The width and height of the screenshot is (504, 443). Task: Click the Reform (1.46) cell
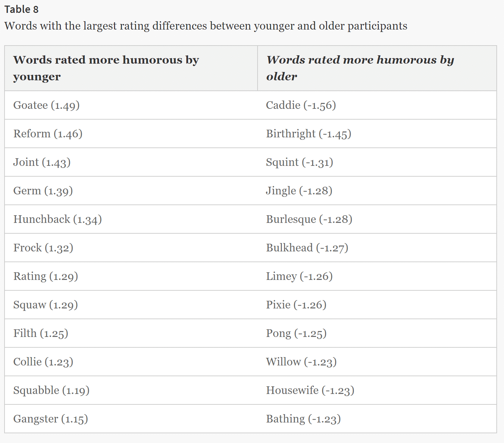pyautogui.click(x=48, y=134)
